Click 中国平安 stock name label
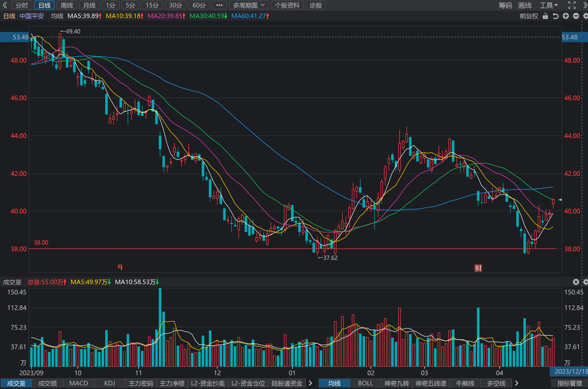The image size is (588, 389). tap(32, 16)
